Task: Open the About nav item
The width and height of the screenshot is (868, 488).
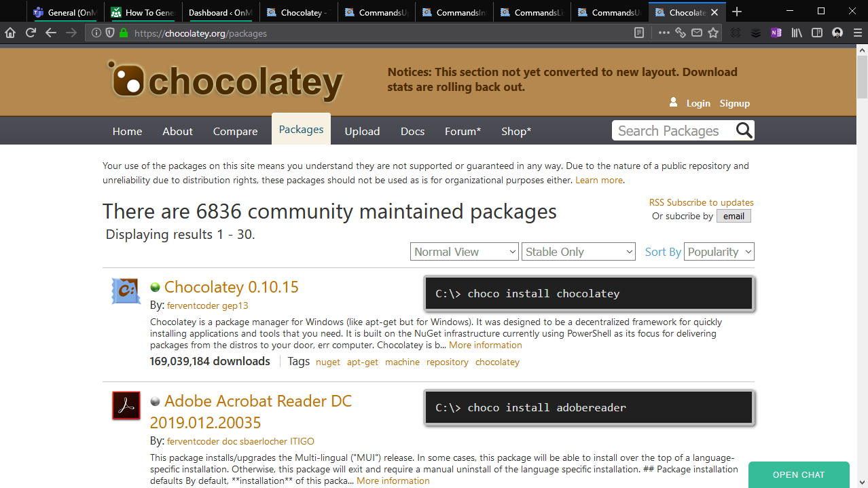Action: pyautogui.click(x=177, y=131)
